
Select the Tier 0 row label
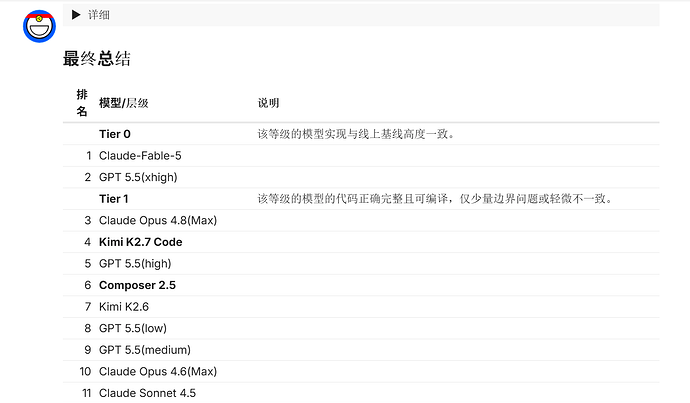coord(115,134)
